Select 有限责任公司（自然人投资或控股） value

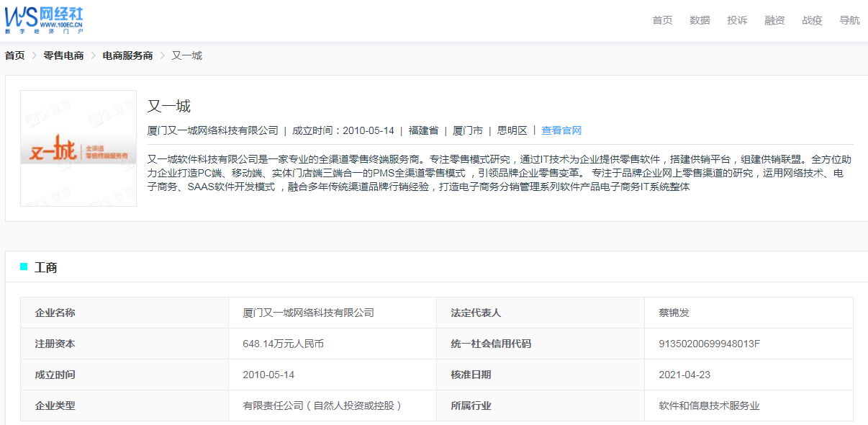tap(322, 406)
